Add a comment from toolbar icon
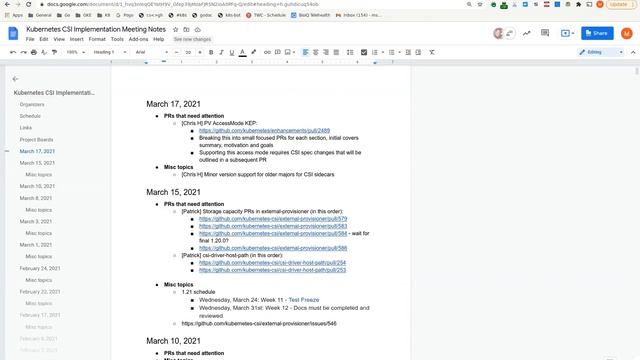This screenshot has height=360, width=640. click(x=278, y=52)
